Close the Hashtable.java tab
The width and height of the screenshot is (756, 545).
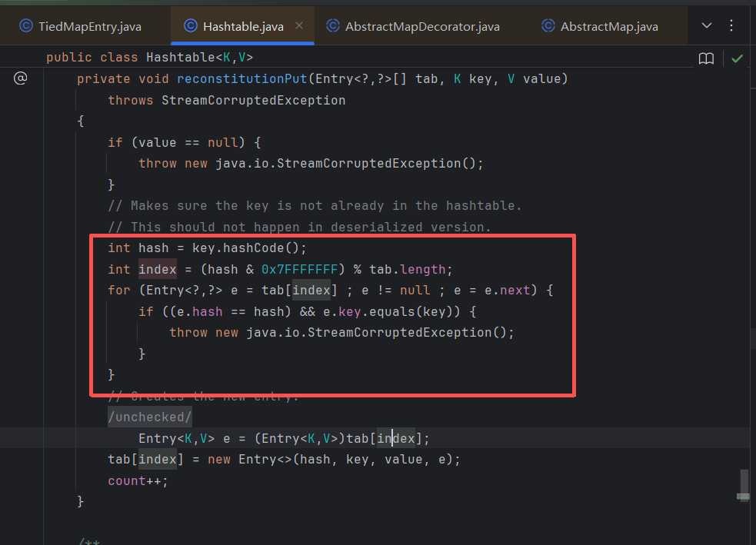pos(299,25)
